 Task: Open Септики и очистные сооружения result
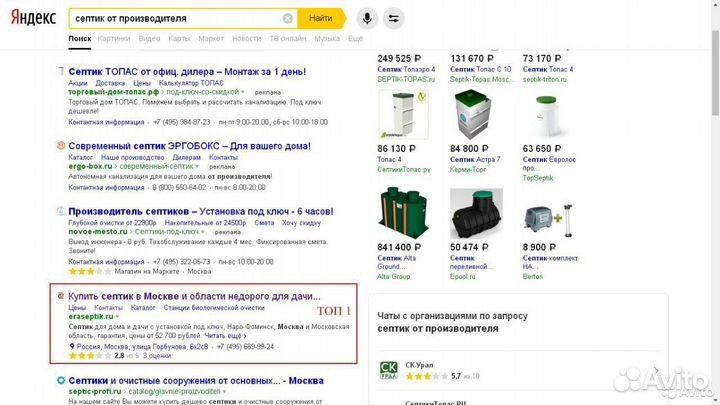[196, 381]
